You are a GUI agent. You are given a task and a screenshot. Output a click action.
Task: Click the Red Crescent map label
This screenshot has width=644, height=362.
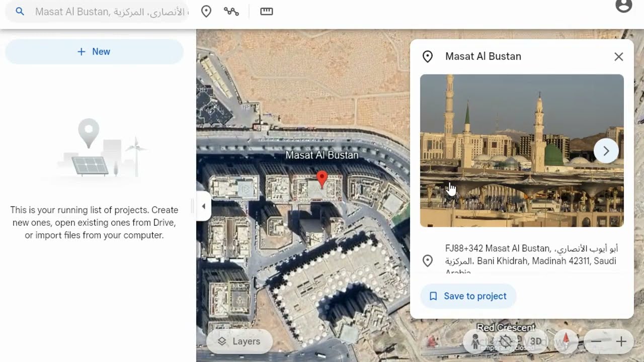point(506,328)
